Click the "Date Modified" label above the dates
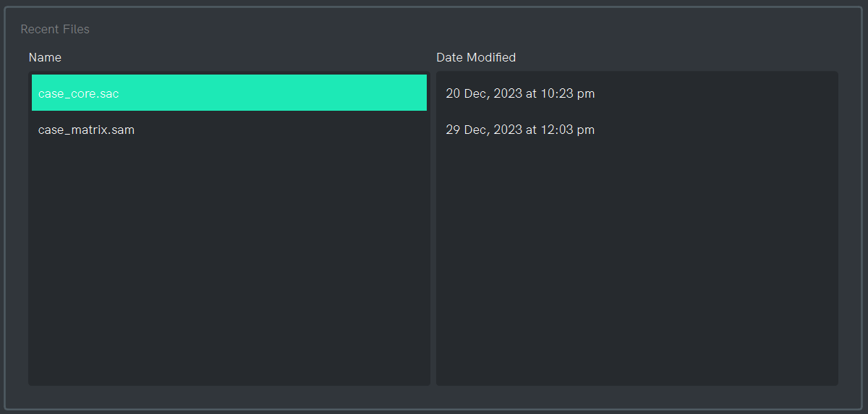The width and height of the screenshot is (868, 414). click(x=476, y=57)
